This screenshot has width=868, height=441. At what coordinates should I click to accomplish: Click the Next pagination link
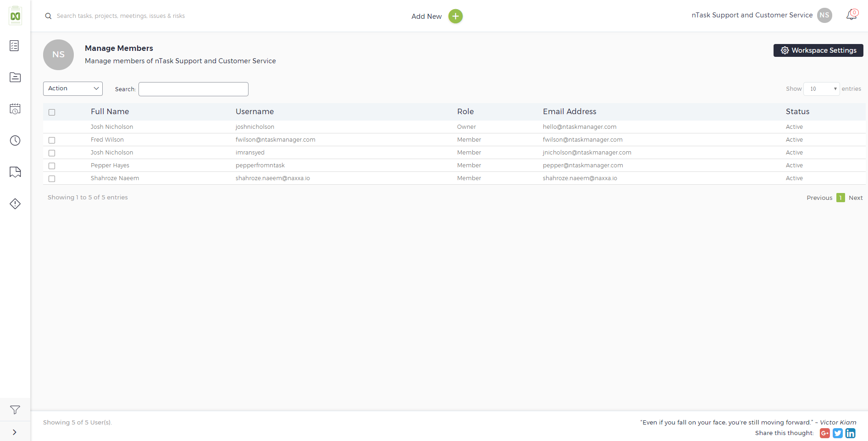click(x=856, y=198)
